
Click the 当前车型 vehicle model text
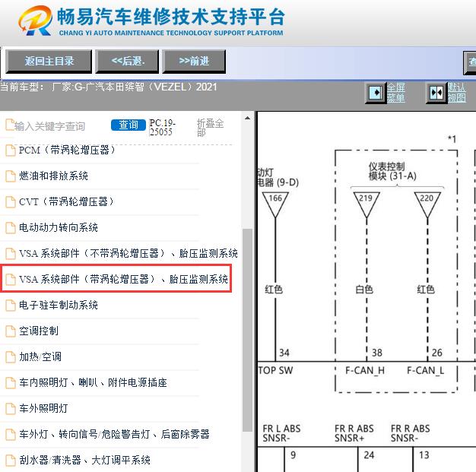point(109,87)
